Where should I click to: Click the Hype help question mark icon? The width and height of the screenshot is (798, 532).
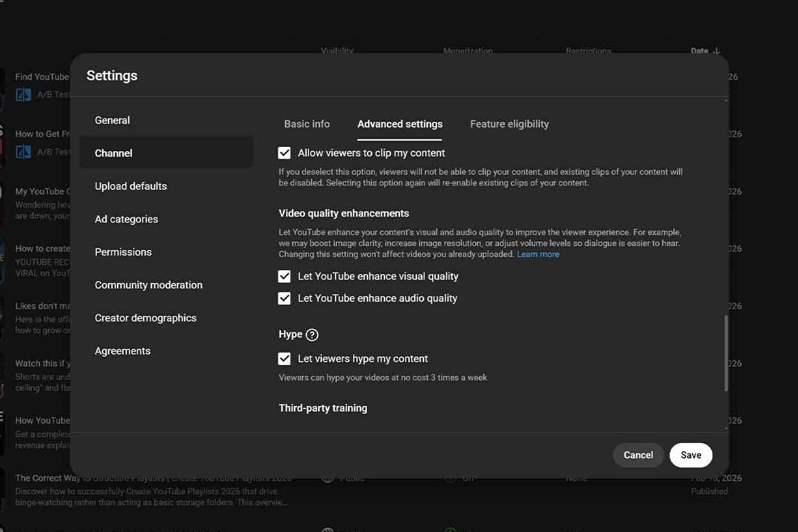[x=312, y=335]
